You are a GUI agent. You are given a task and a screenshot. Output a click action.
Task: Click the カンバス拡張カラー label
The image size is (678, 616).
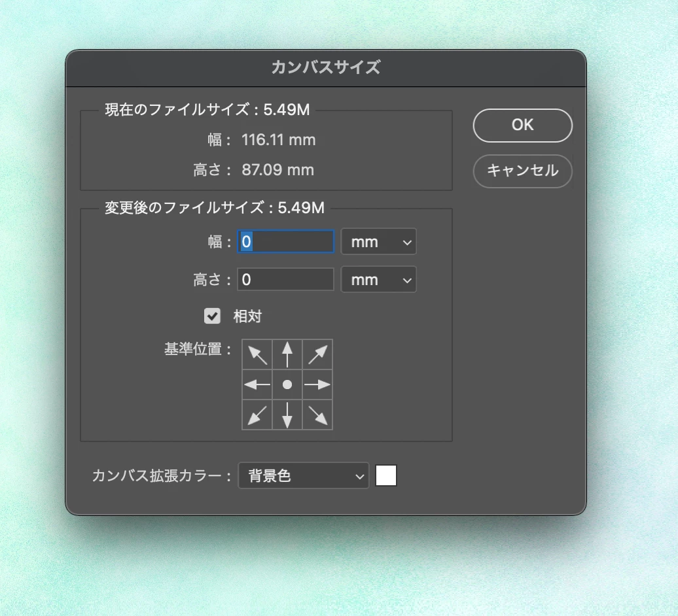(x=162, y=475)
